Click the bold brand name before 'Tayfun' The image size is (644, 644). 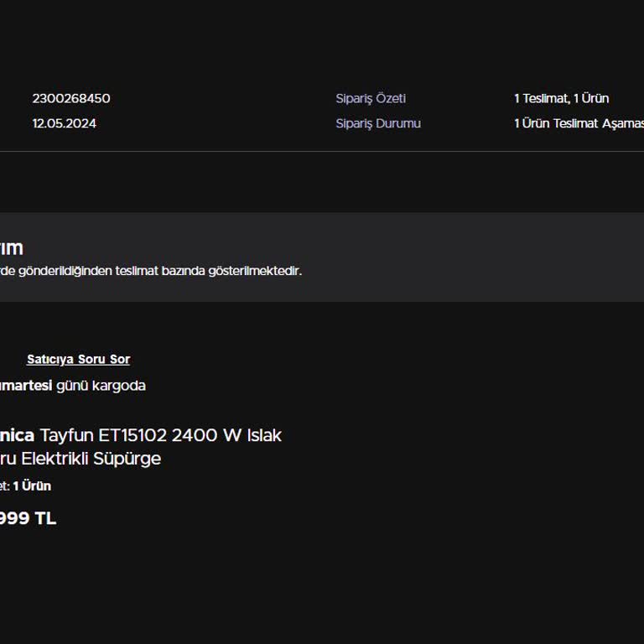(17, 436)
